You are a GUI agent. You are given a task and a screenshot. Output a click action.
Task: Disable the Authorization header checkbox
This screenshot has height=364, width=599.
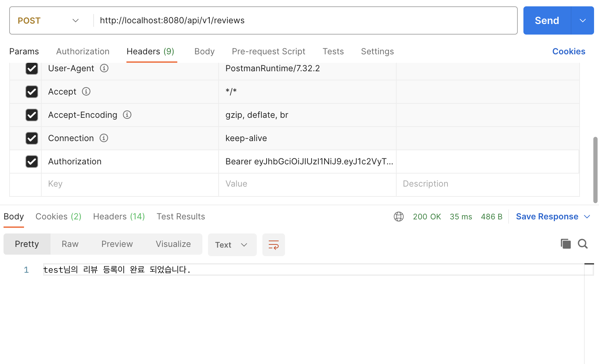pyautogui.click(x=32, y=161)
